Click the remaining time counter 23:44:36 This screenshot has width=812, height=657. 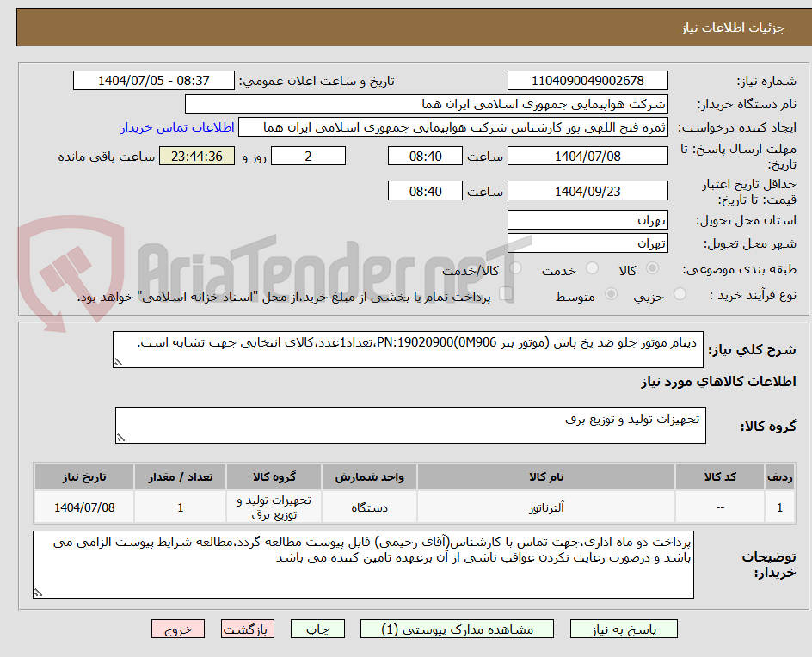point(196,156)
